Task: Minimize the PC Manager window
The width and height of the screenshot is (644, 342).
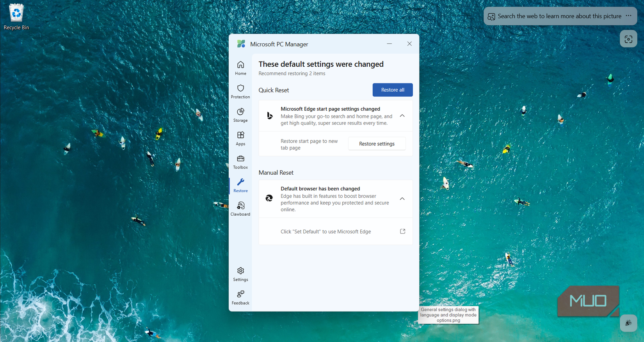Action: (x=389, y=44)
